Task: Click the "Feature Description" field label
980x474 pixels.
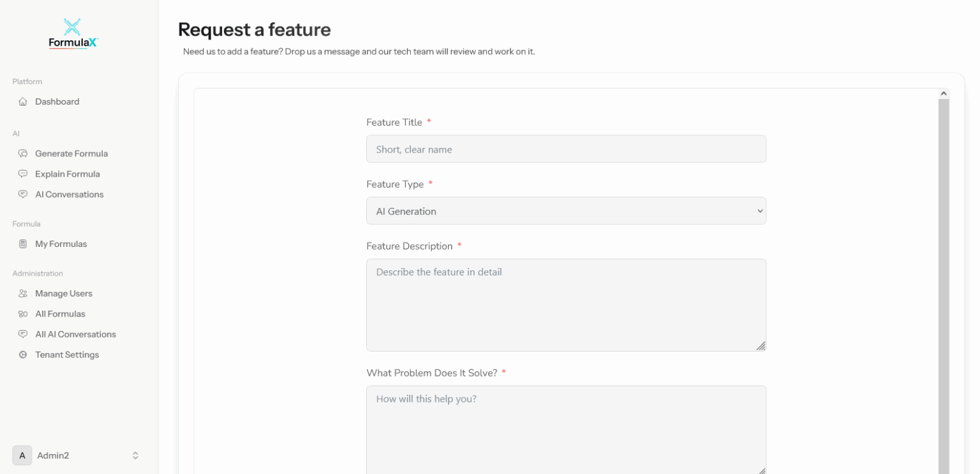Action: tap(410, 246)
